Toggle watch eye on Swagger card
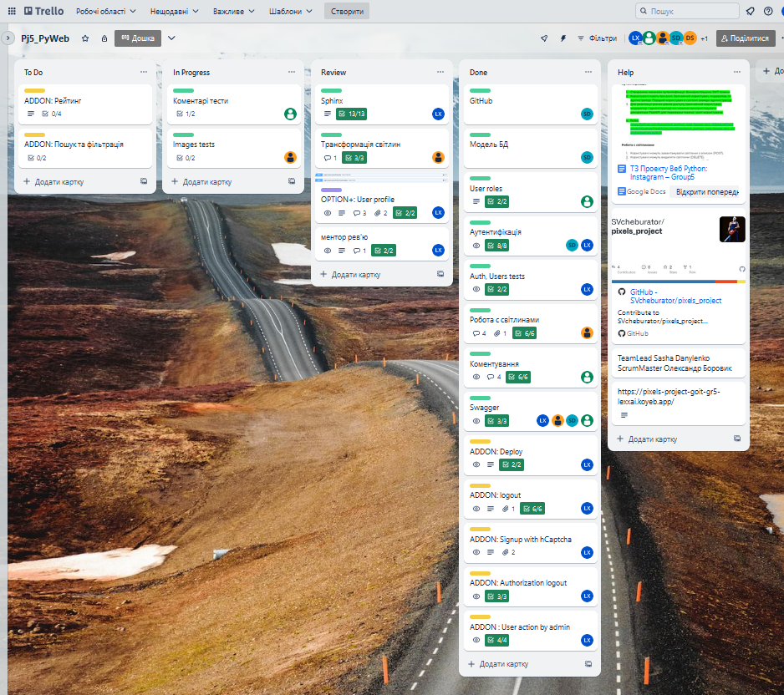 point(476,421)
